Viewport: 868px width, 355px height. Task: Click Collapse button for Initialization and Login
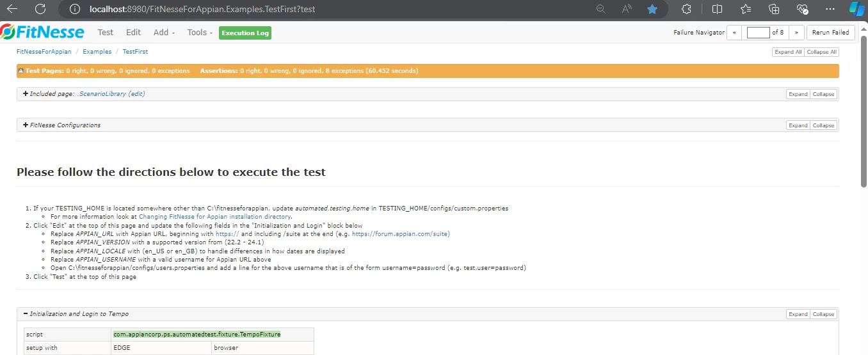click(823, 314)
